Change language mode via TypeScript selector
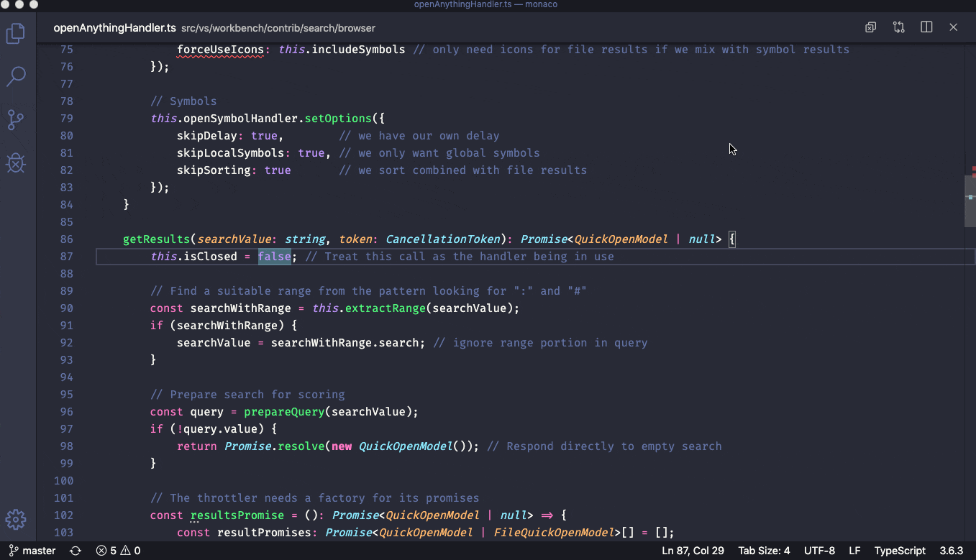The height and width of the screenshot is (560, 976). pos(900,550)
